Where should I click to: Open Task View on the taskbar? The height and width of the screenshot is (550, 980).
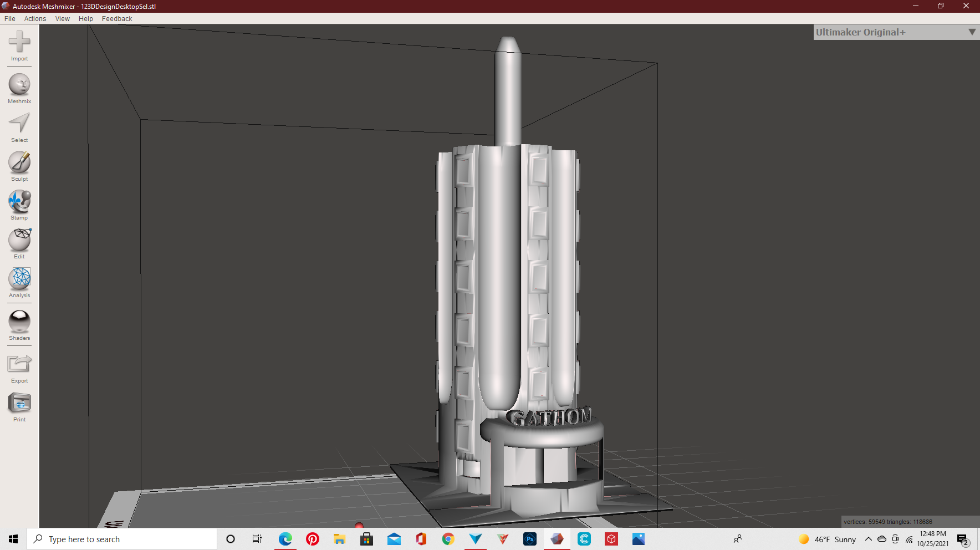[257, 539]
